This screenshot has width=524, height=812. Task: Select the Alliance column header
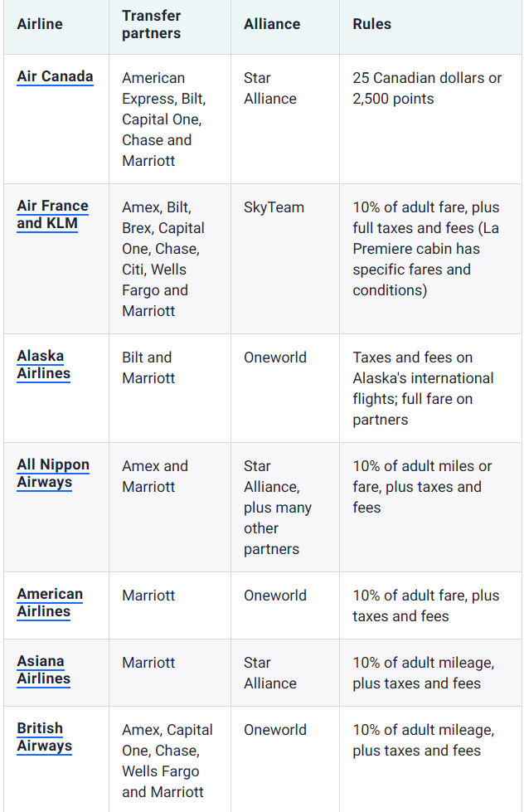pos(272,24)
